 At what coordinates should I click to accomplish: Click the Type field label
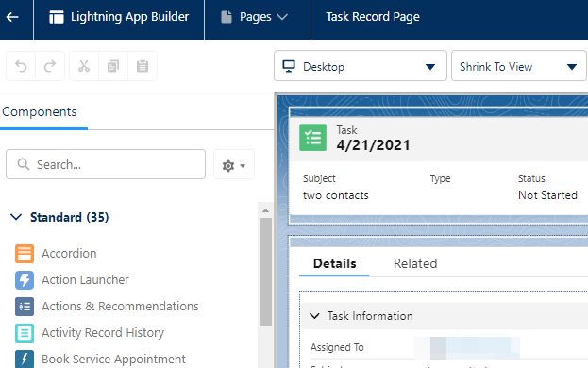point(440,178)
